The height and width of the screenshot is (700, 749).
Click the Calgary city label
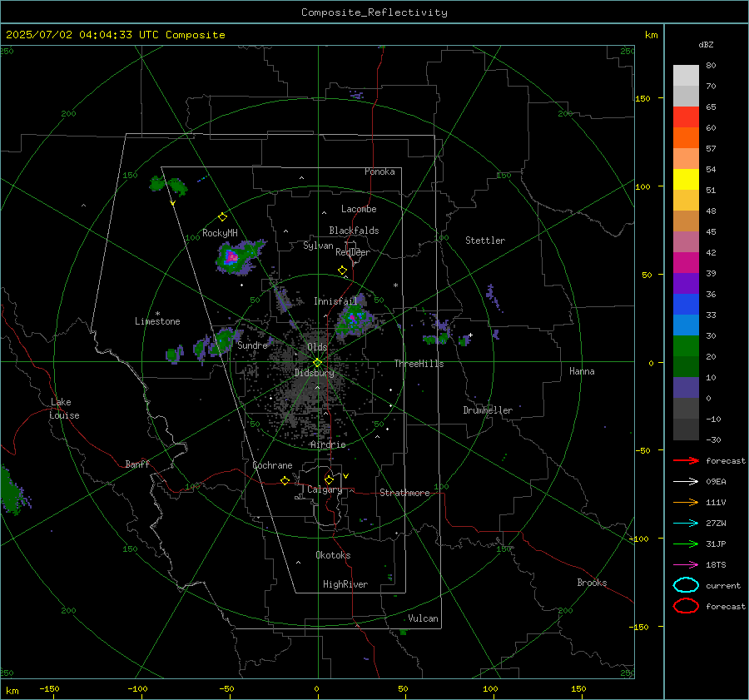tap(325, 489)
